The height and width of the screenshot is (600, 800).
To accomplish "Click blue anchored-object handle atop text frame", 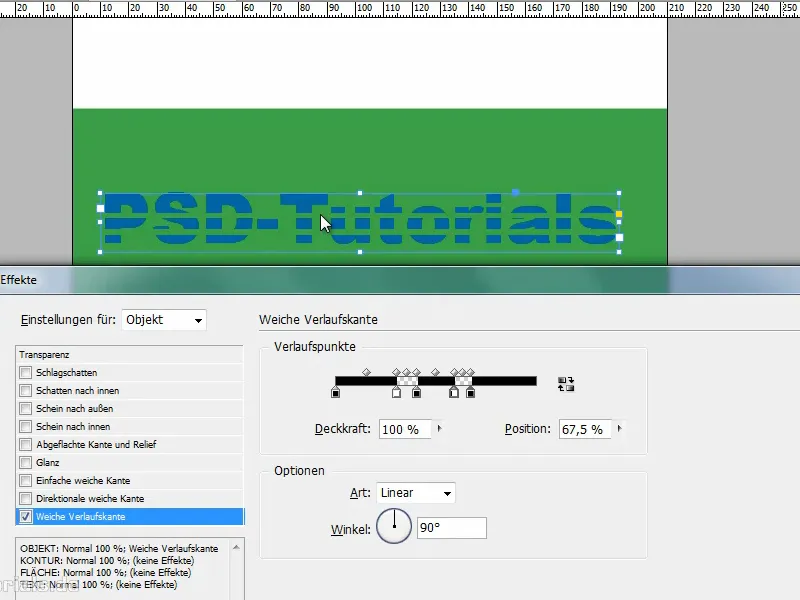I will point(515,192).
